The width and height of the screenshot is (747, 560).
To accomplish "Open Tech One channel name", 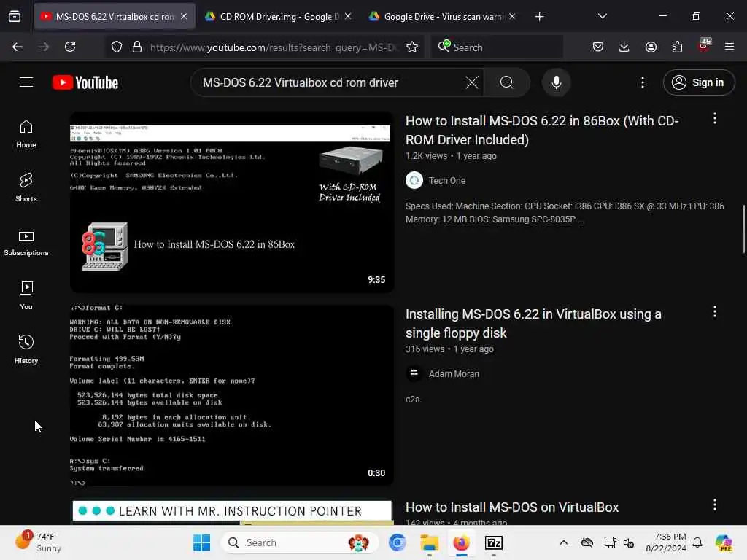I will pos(447,181).
